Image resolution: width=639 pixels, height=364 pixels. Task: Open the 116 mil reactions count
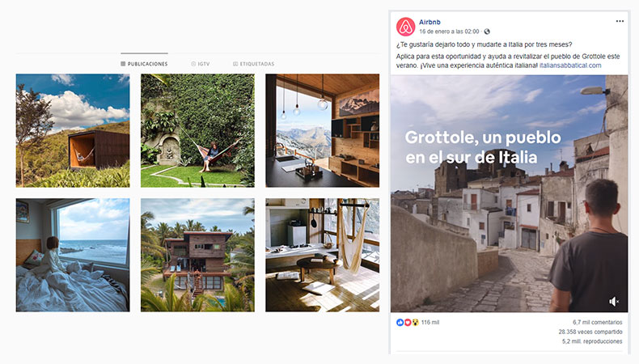(430, 322)
